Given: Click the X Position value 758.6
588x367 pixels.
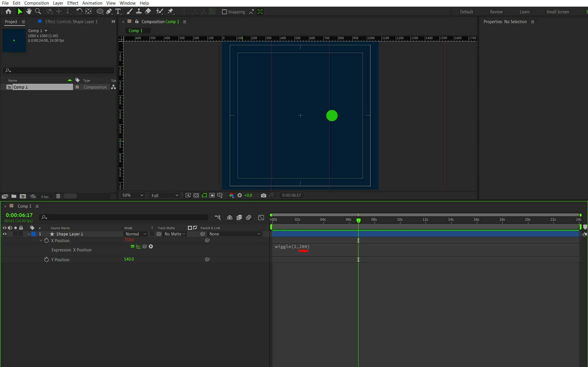Looking at the screenshot, I should point(129,240).
